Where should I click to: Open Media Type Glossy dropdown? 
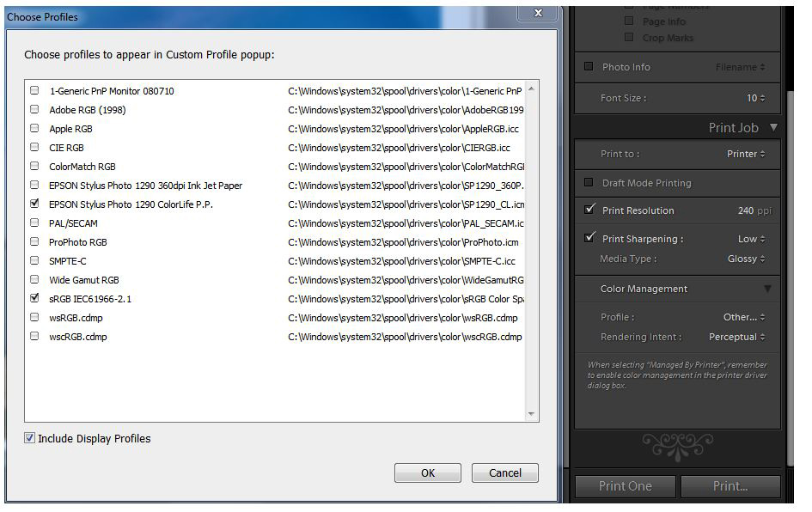(745, 259)
